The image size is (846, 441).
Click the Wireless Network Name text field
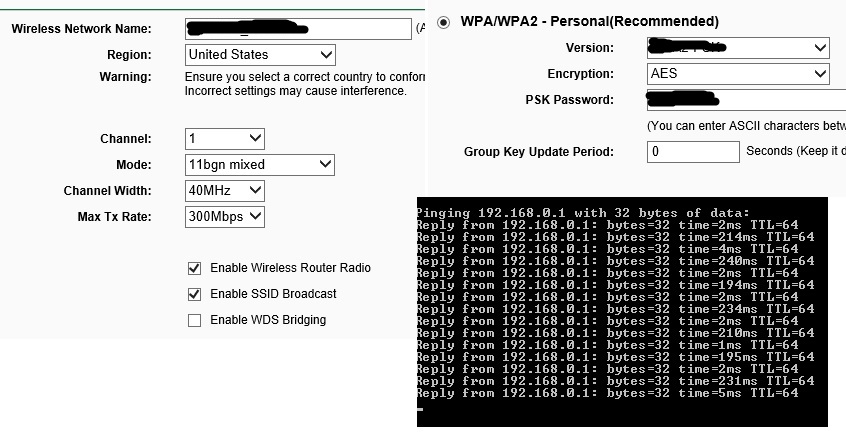[298, 29]
